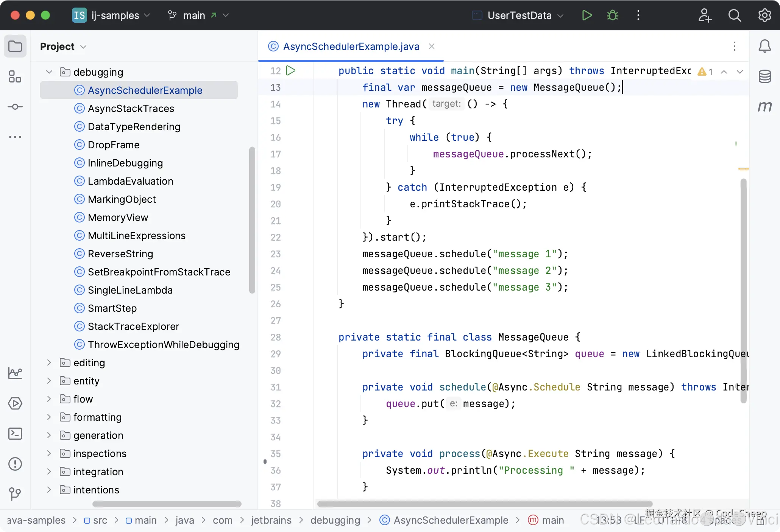The image size is (780, 532).
Task: Open the Database tool window icon
Action: tap(764, 77)
